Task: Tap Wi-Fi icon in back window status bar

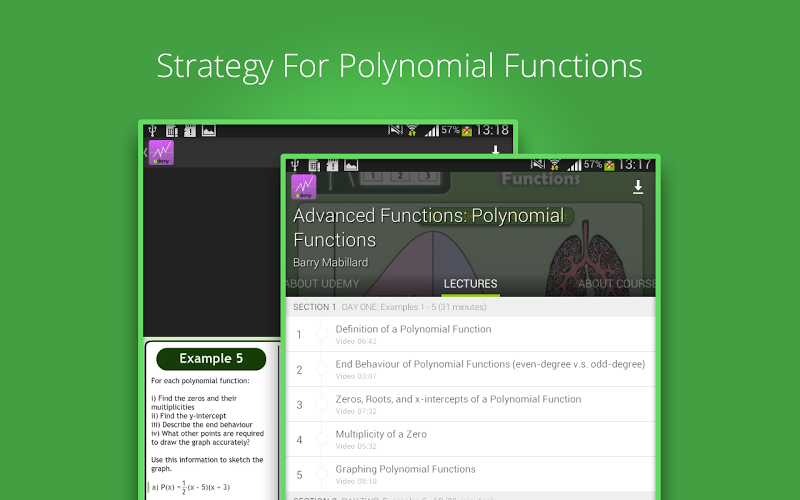Action: point(412,131)
